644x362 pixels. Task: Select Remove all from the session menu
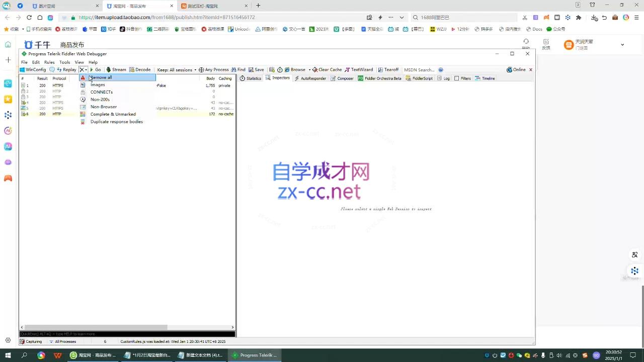pyautogui.click(x=101, y=77)
